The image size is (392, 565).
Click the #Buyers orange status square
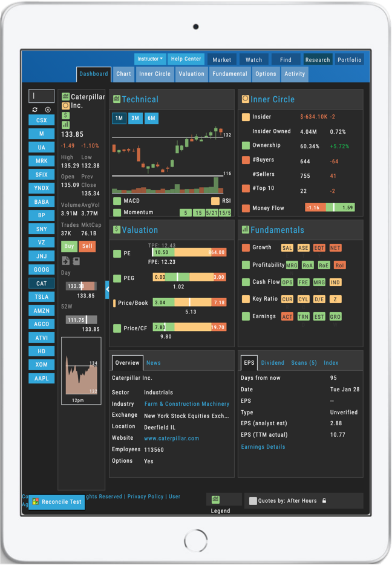point(246,160)
